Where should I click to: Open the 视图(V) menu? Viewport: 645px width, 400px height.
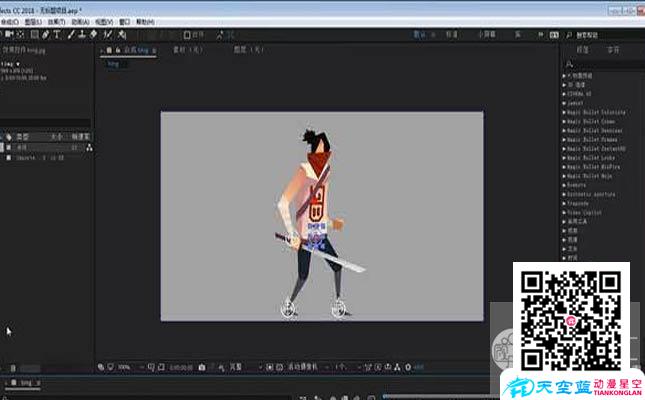(104, 22)
